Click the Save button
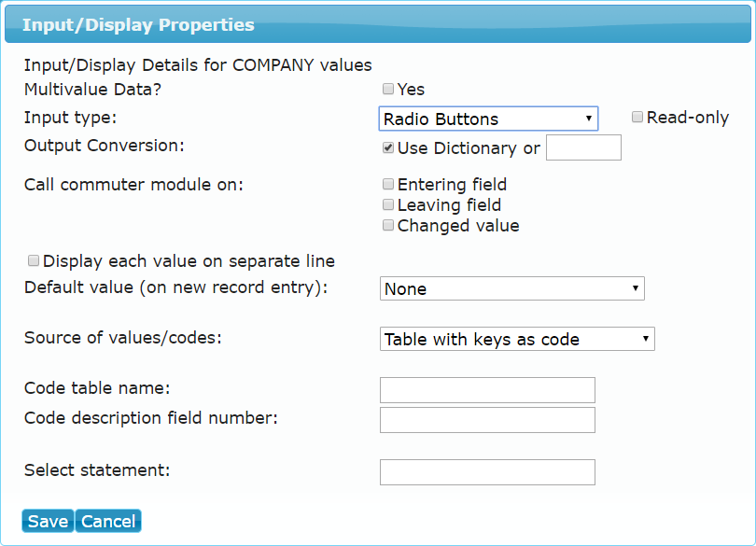 tap(48, 521)
